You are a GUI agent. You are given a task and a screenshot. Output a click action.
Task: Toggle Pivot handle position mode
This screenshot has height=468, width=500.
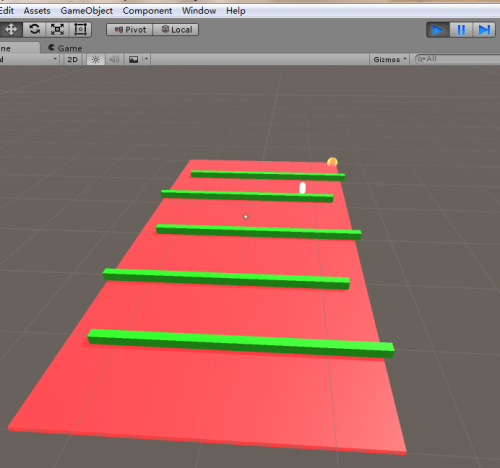pyautogui.click(x=130, y=30)
